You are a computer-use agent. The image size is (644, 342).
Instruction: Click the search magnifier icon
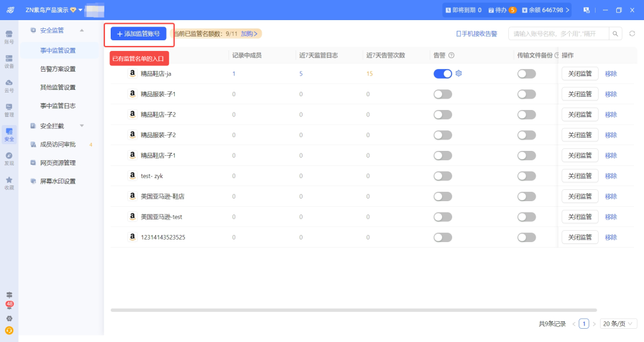(616, 33)
